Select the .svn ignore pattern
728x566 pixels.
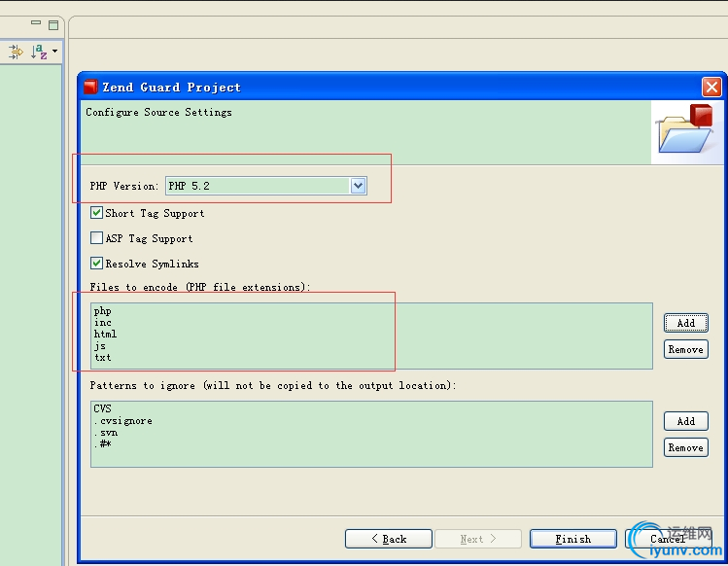tap(106, 433)
